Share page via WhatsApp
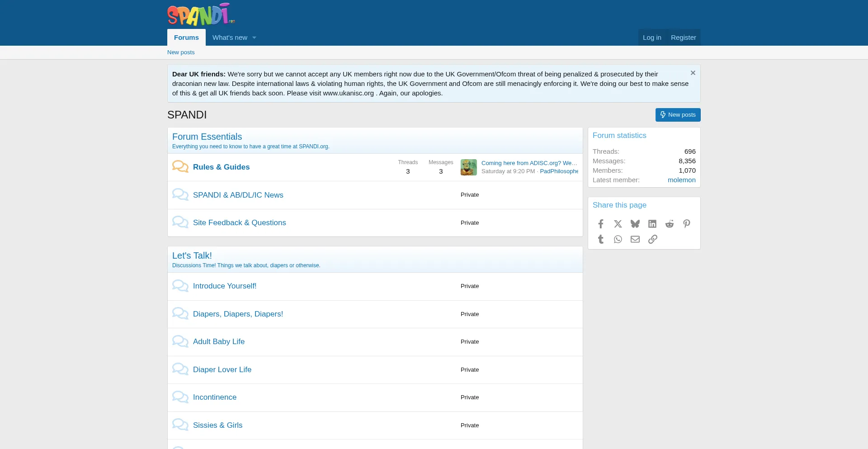 pyautogui.click(x=618, y=239)
